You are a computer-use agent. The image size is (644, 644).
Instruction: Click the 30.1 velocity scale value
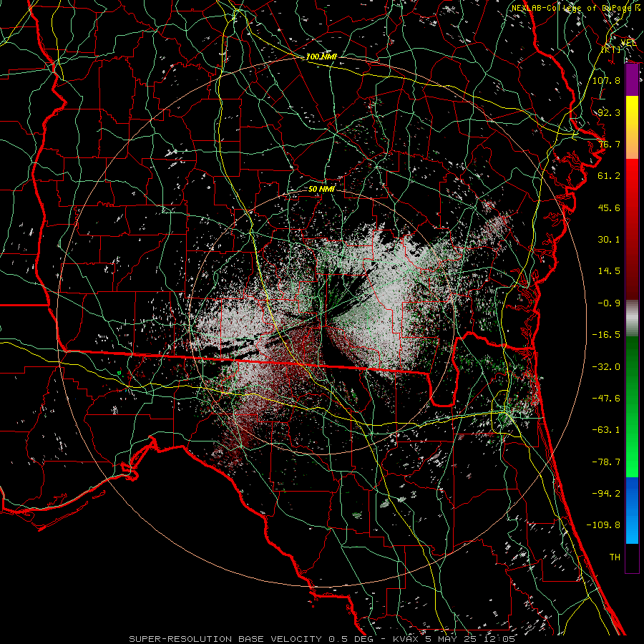click(x=609, y=239)
